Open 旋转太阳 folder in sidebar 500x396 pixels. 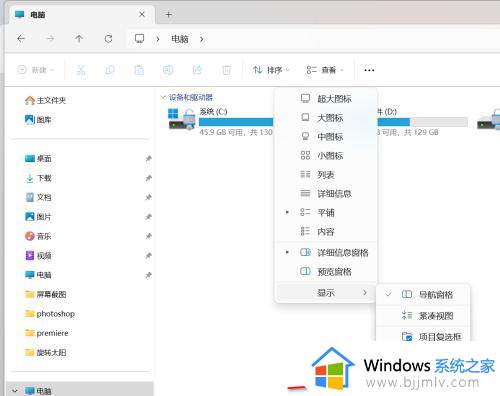pyautogui.click(x=45, y=352)
